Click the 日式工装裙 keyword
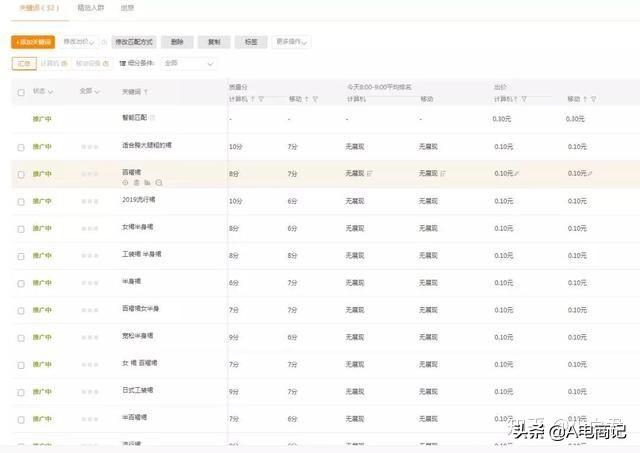The height and width of the screenshot is (453, 640). pyautogui.click(x=138, y=390)
